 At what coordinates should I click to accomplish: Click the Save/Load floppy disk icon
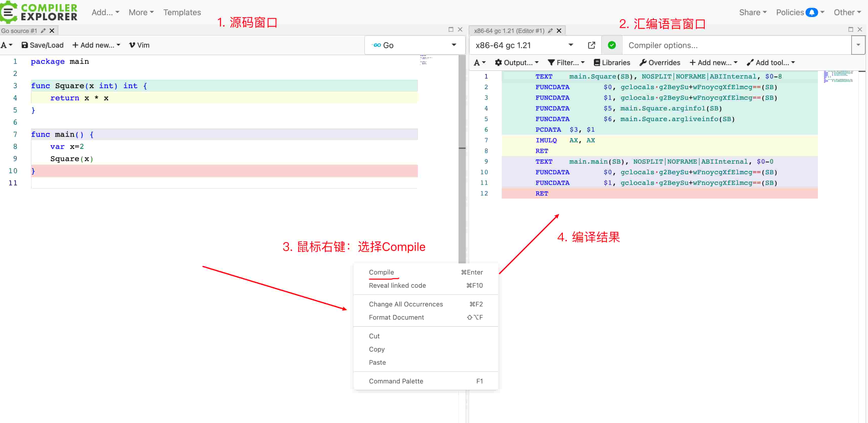pyautogui.click(x=25, y=45)
